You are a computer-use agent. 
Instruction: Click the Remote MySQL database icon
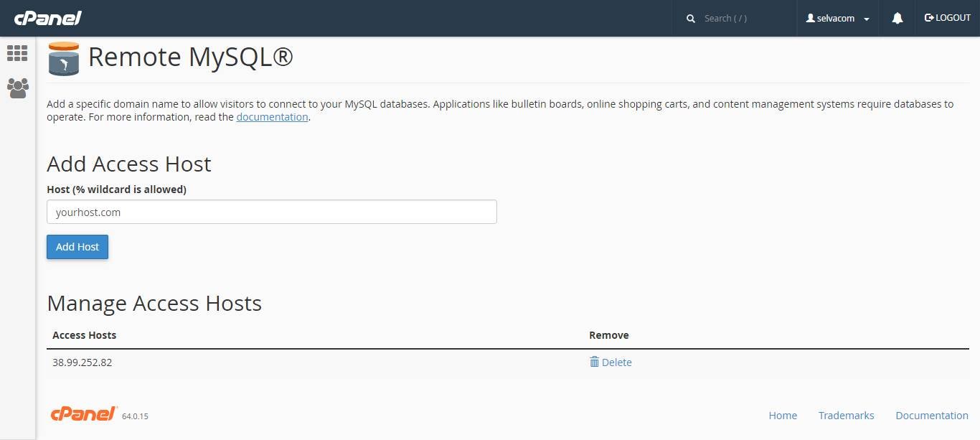coord(64,58)
